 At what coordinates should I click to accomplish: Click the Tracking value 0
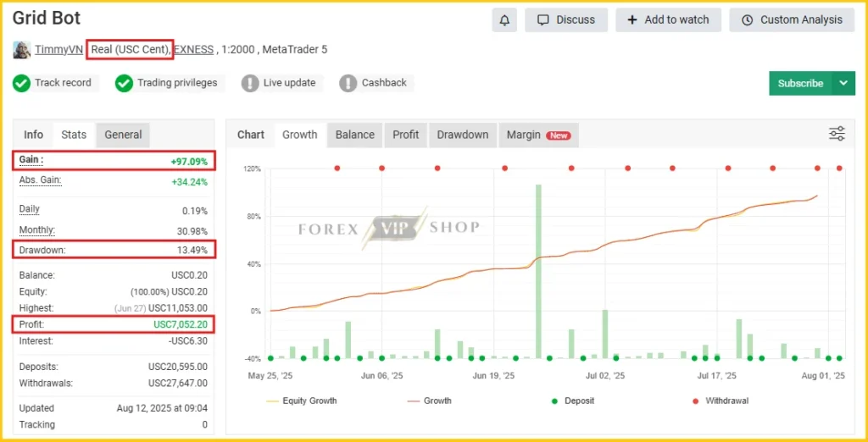coord(205,425)
